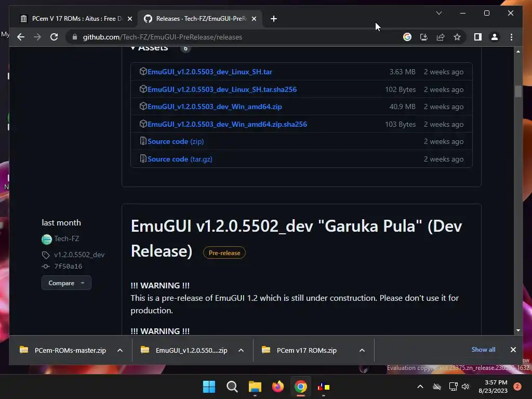Click the Pre-release badge

(x=224, y=253)
